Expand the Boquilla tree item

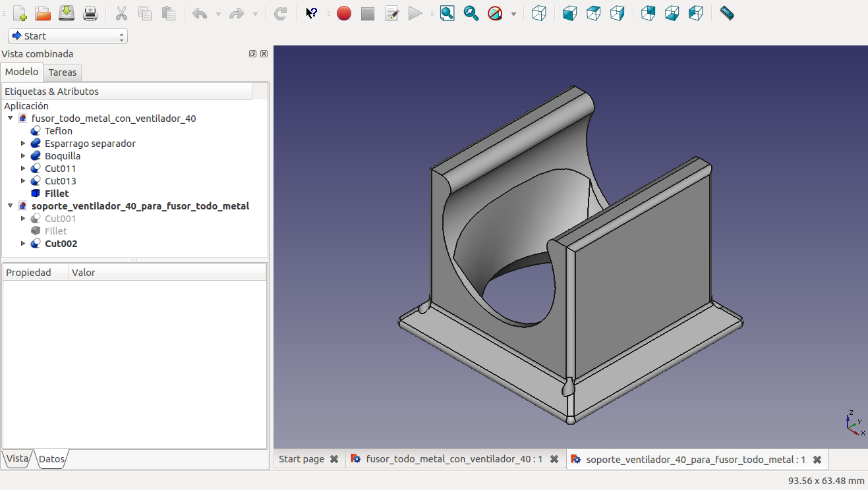23,156
